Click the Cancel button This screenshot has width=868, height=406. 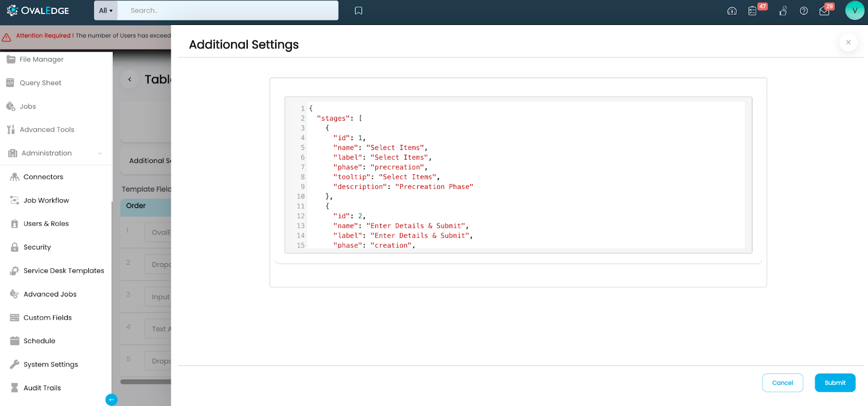point(782,383)
